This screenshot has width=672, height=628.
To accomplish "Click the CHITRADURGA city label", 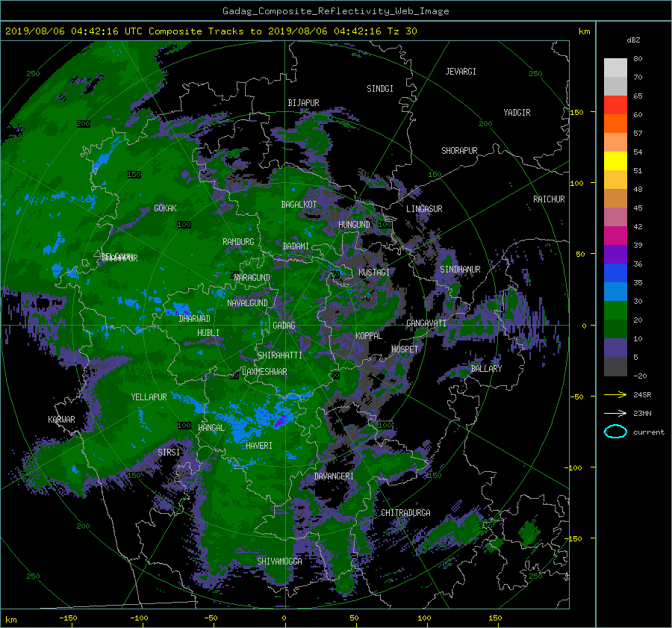I will [x=406, y=513].
